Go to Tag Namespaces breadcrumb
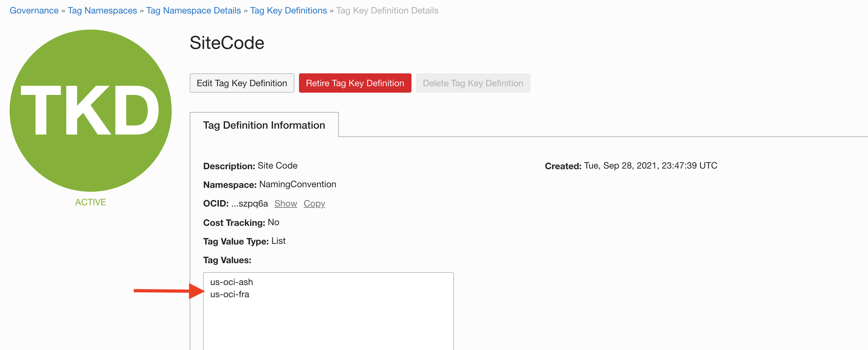 tap(102, 10)
